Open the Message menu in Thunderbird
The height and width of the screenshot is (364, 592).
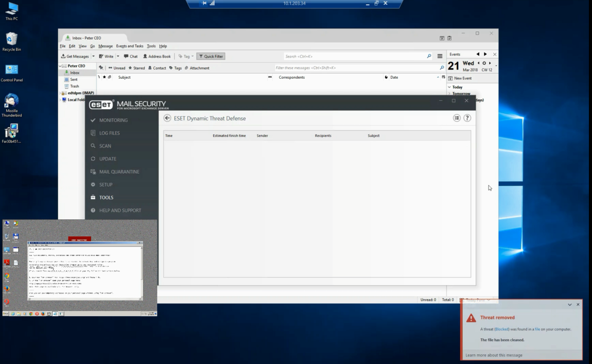point(106,46)
